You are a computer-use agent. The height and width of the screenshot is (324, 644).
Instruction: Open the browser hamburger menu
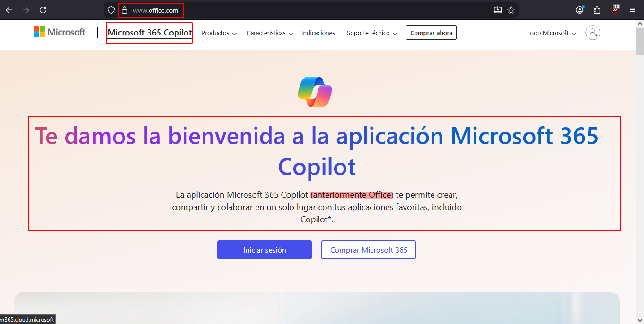coord(633,10)
